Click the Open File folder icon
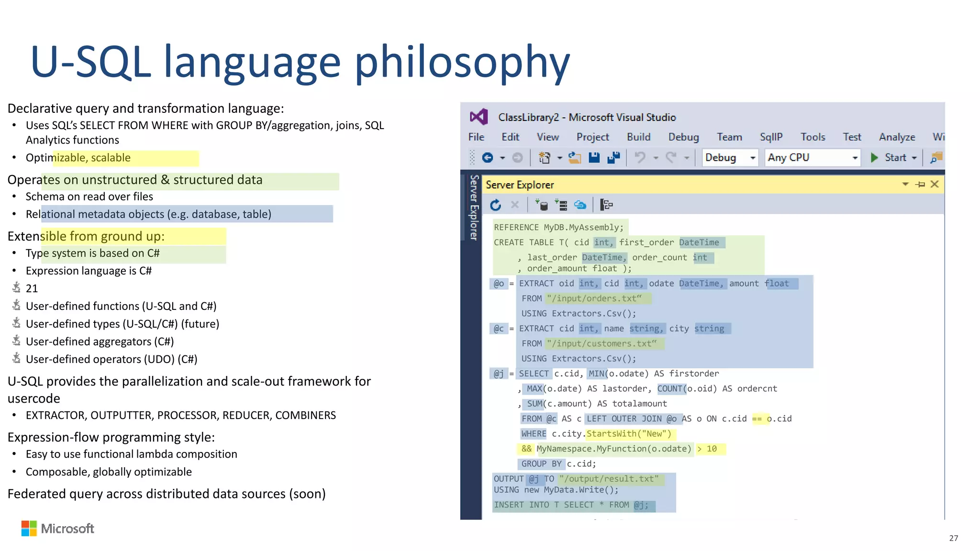The height and width of the screenshot is (551, 980). pos(574,157)
